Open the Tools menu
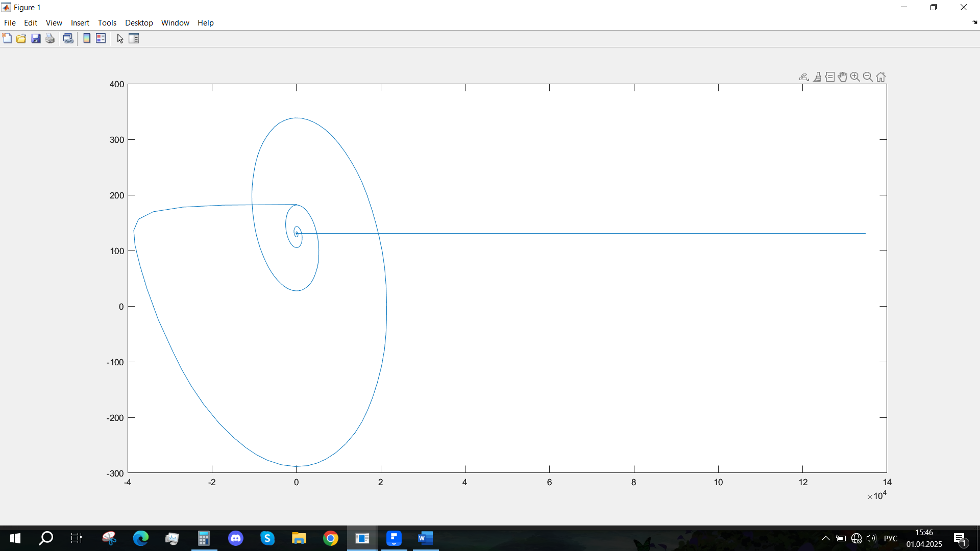The width and height of the screenshot is (980, 551). [x=107, y=23]
